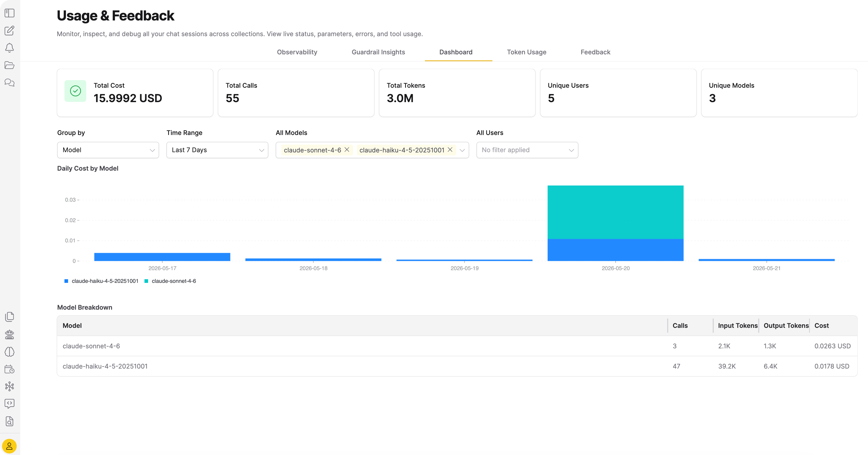Open the brain icon in sidebar

point(9,352)
